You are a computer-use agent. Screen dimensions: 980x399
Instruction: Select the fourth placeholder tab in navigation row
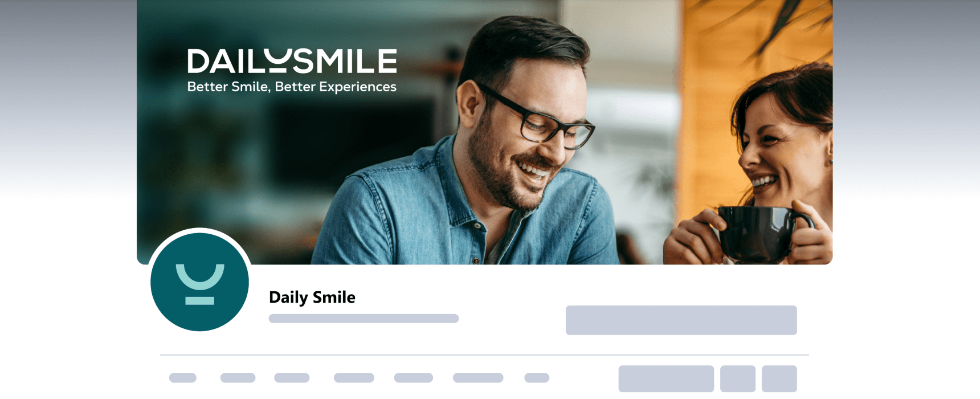tap(354, 377)
